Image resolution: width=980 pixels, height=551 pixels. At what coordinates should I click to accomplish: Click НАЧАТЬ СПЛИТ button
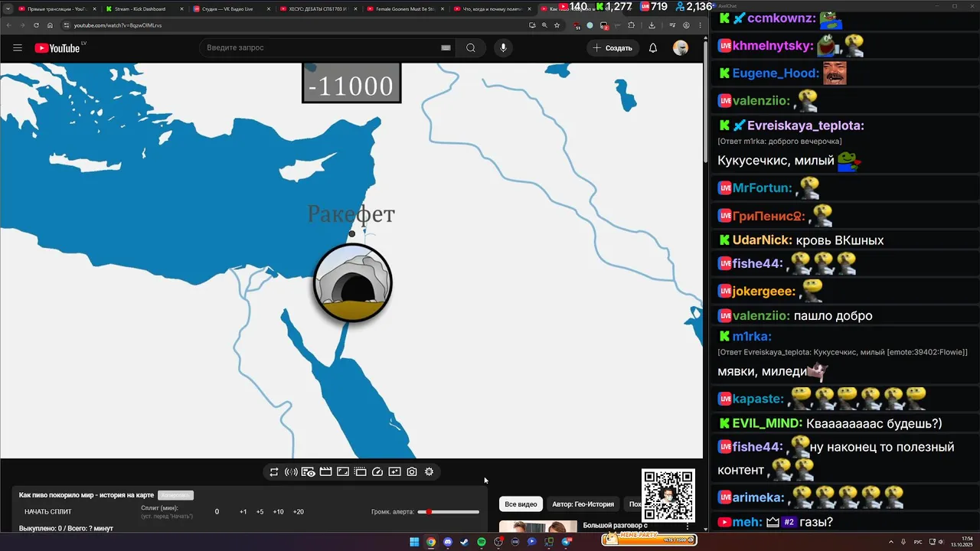click(x=48, y=512)
